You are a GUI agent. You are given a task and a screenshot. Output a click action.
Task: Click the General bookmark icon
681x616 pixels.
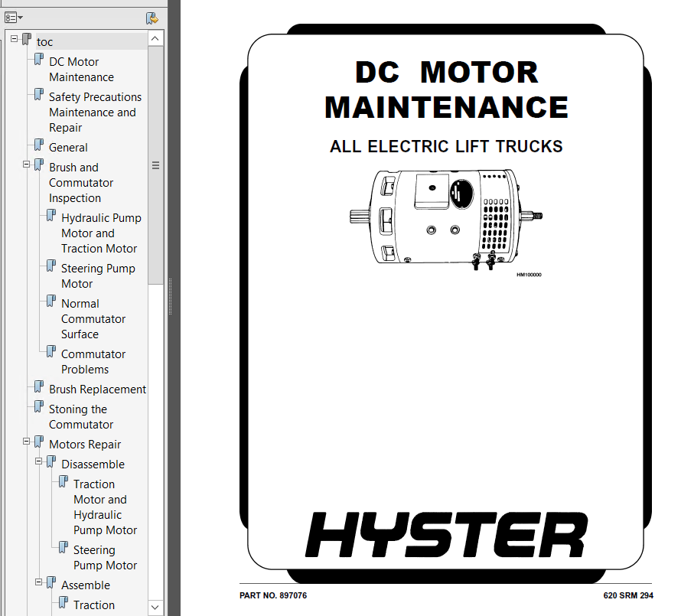point(39,145)
